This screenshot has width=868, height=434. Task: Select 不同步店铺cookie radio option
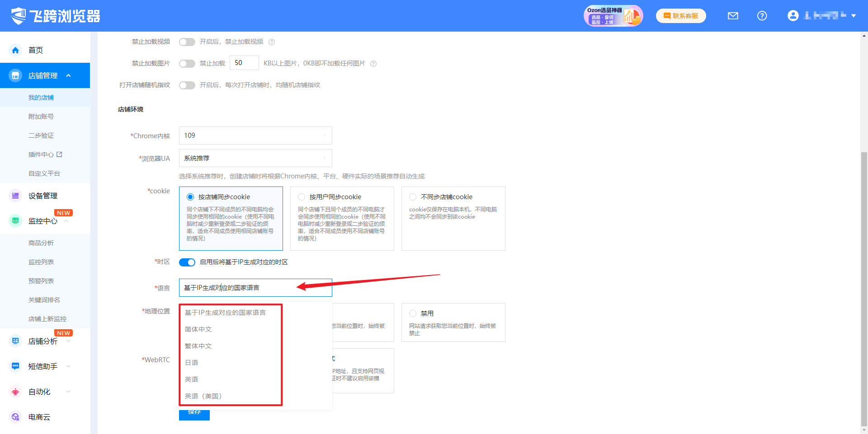point(413,197)
